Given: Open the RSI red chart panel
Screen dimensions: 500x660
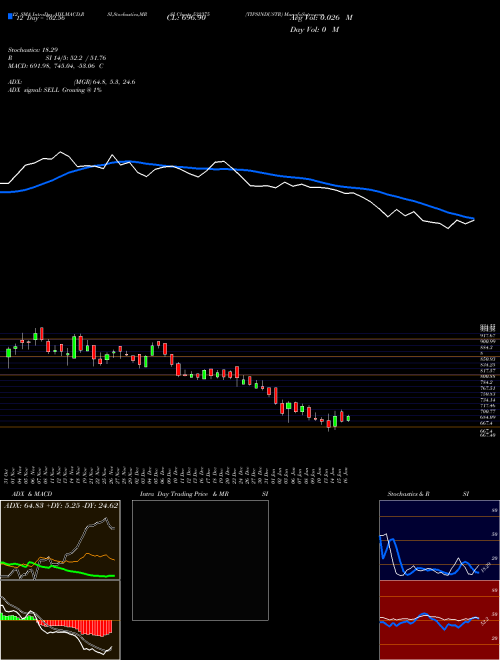Looking at the screenshot, I should coord(439,620).
